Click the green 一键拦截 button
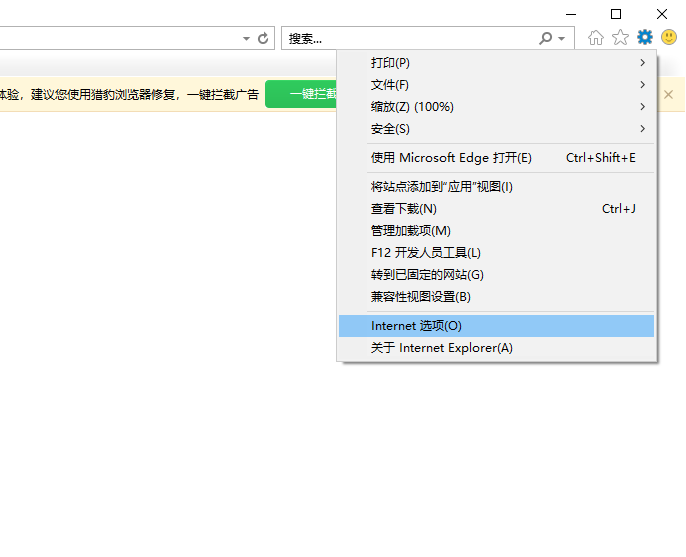This screenshot has height=557, width=686. (x=301, y=94)
